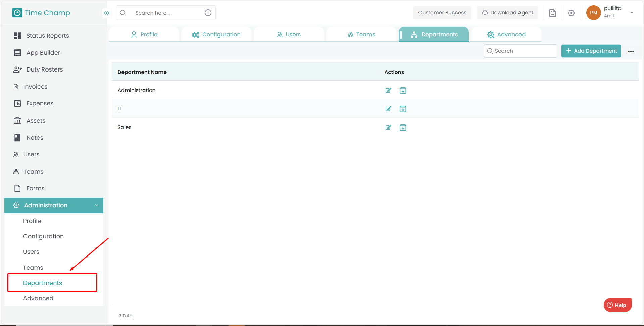Click the red Help button
644x326 pixels.
[x=617, y=305]
